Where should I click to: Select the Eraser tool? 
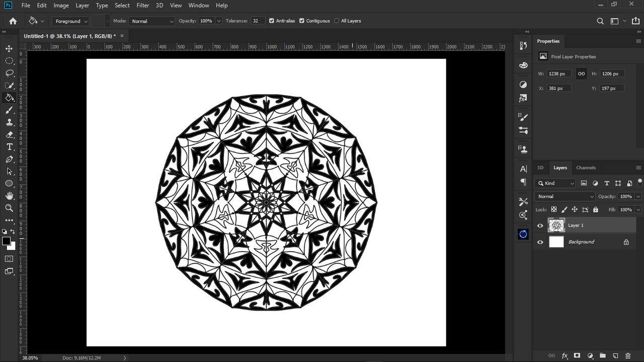[9, 134]
